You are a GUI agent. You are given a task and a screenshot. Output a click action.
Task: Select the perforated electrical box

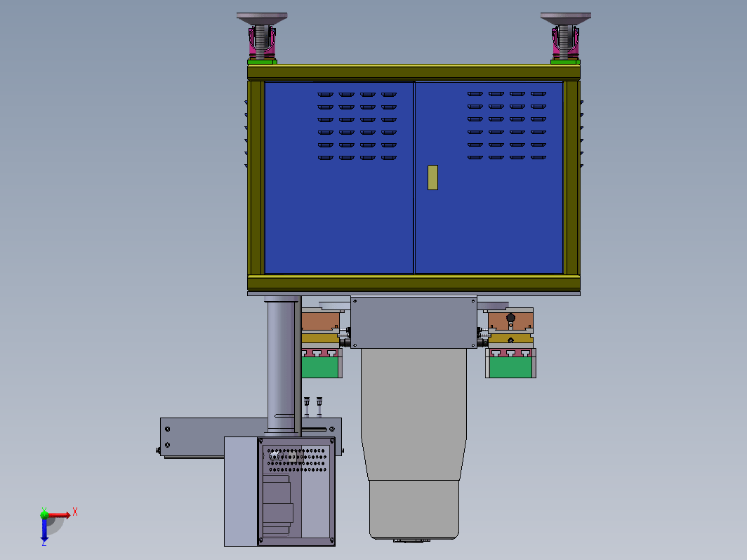click(x=296, y=491)
